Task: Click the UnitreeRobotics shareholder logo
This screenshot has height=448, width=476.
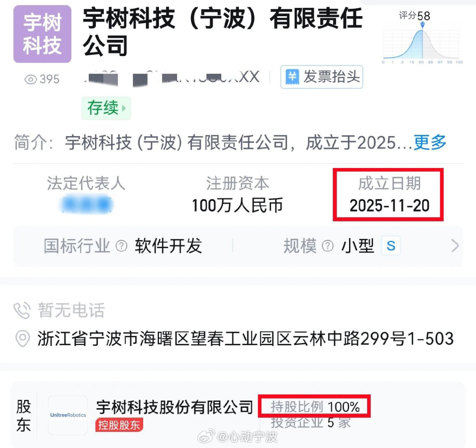Action: [x=68, y=415]
